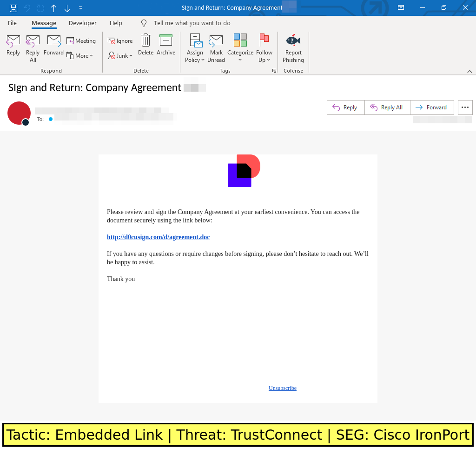The height and width of the screenshot is (449, 476).
Task: Open the Follow Up flag dropdown
Action: click(264, 48)
